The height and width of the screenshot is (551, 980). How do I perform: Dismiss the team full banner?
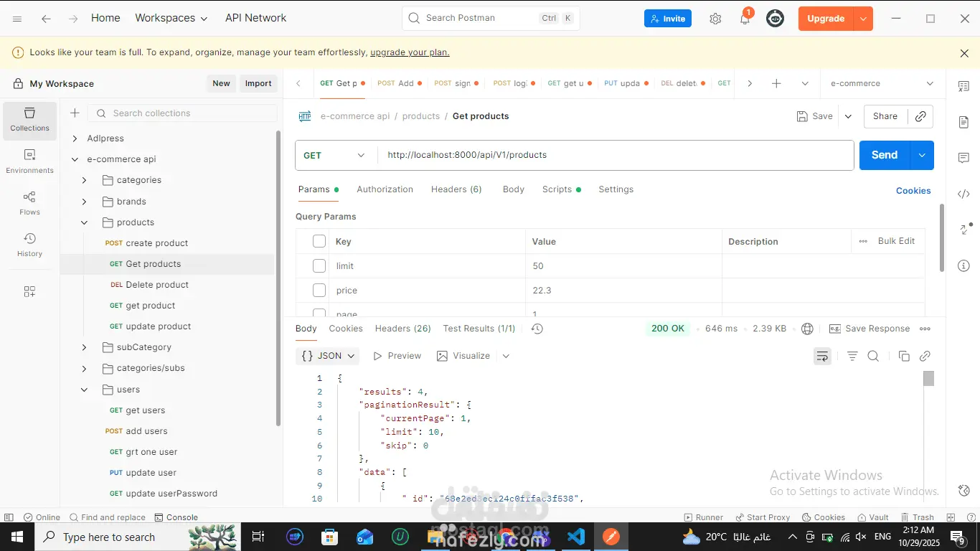(x=964, y=53)
